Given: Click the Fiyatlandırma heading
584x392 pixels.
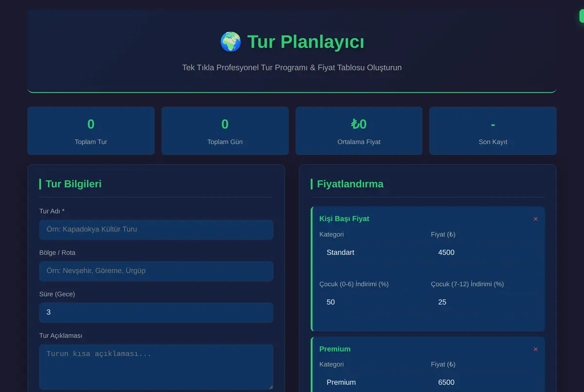Looking at the screenshot, I should 350,184.
